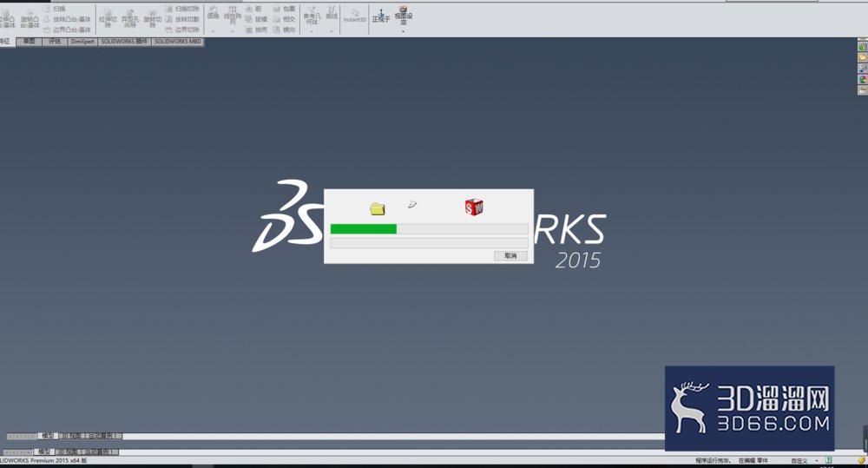Select the 抽壳 shell tool
The image size is (868, 468).
click(256, 30)
